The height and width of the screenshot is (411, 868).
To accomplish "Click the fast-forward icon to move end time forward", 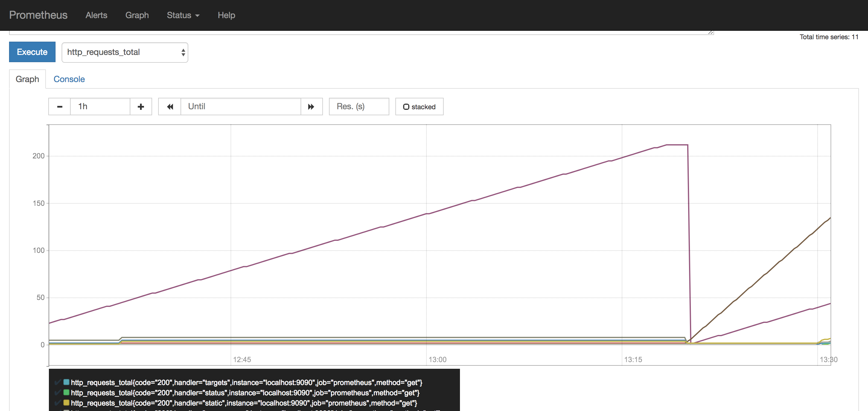I will 311,107.
